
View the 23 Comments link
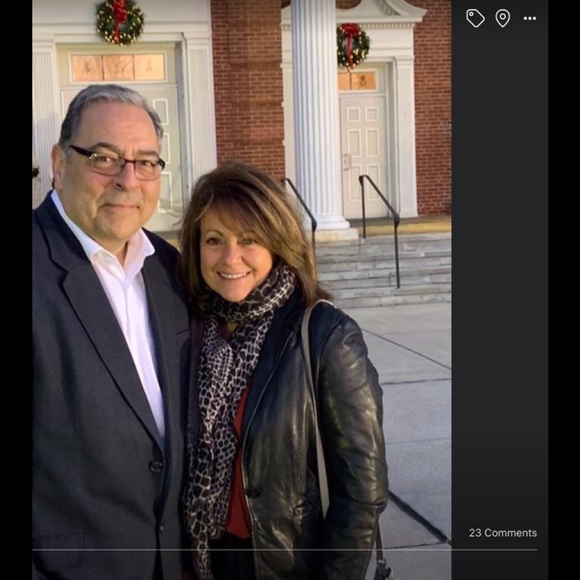coord(503,533)
